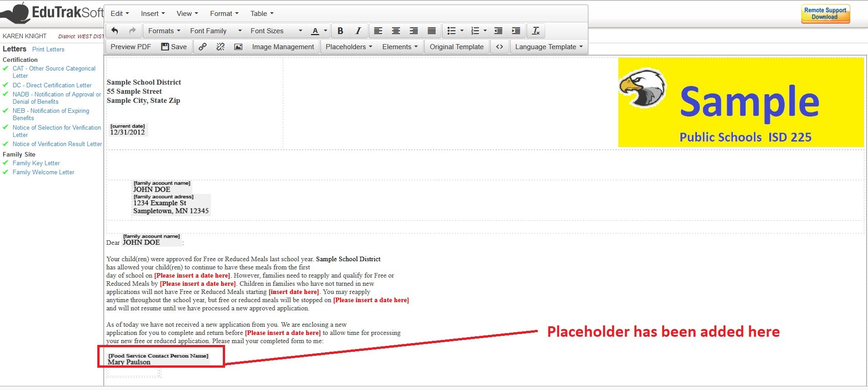Click the Remote Support Download button
Image resolution: width=868 pixels, height=390 pixels.
[825, 14]
